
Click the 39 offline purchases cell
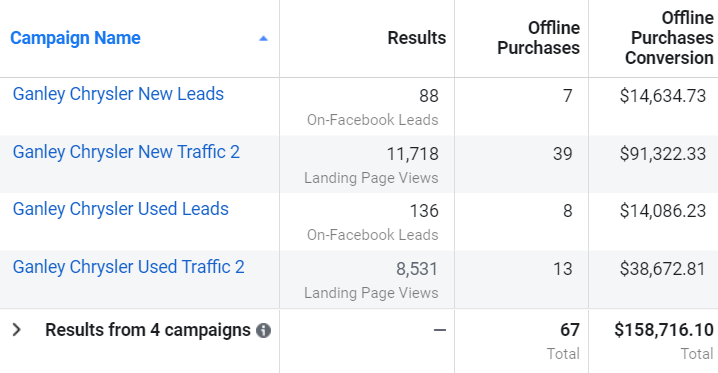(562, 154)
